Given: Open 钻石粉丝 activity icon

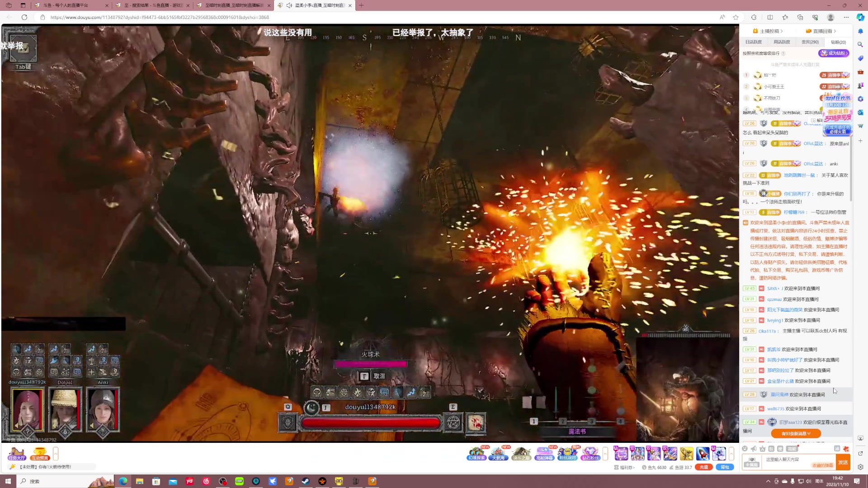Looking at the screenshot, I should pos(590,453).
